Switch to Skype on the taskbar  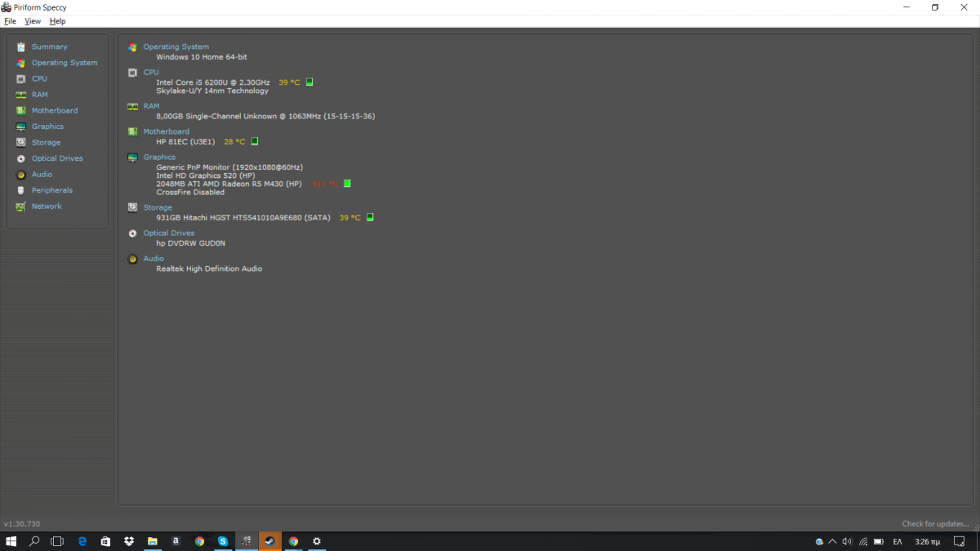[x=223, y=541]
